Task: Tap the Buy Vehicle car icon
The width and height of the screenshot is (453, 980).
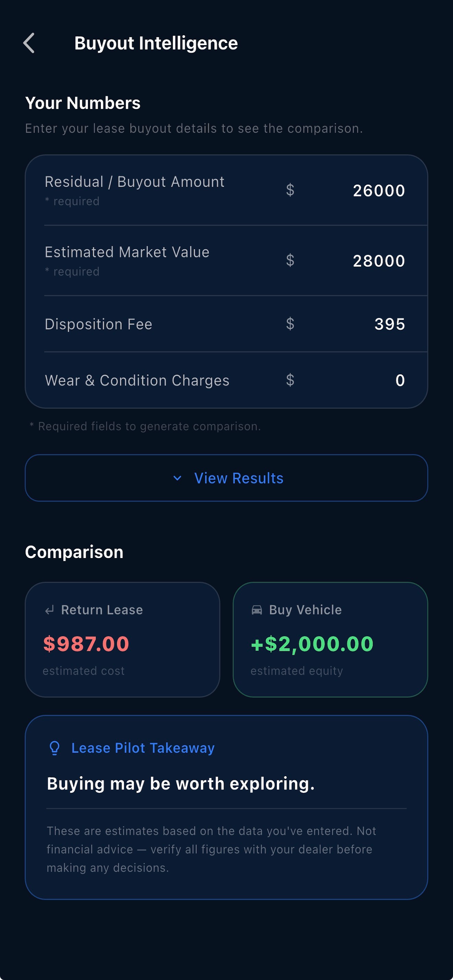Action: (257, 610)
